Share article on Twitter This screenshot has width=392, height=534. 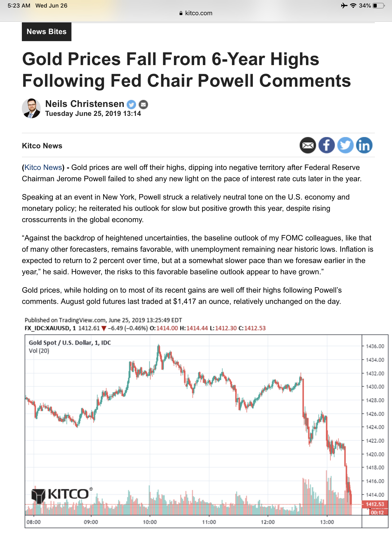(345, 145)
